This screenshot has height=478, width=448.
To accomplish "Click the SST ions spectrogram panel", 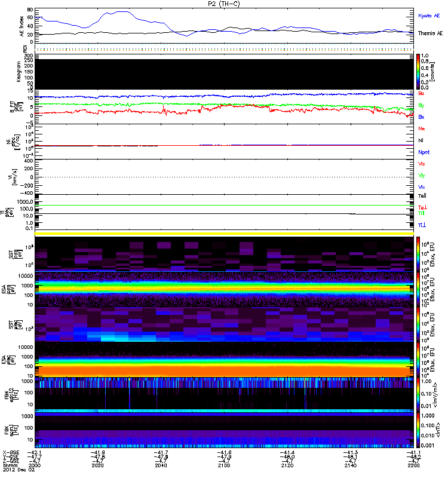I will [x=224, y=253].
